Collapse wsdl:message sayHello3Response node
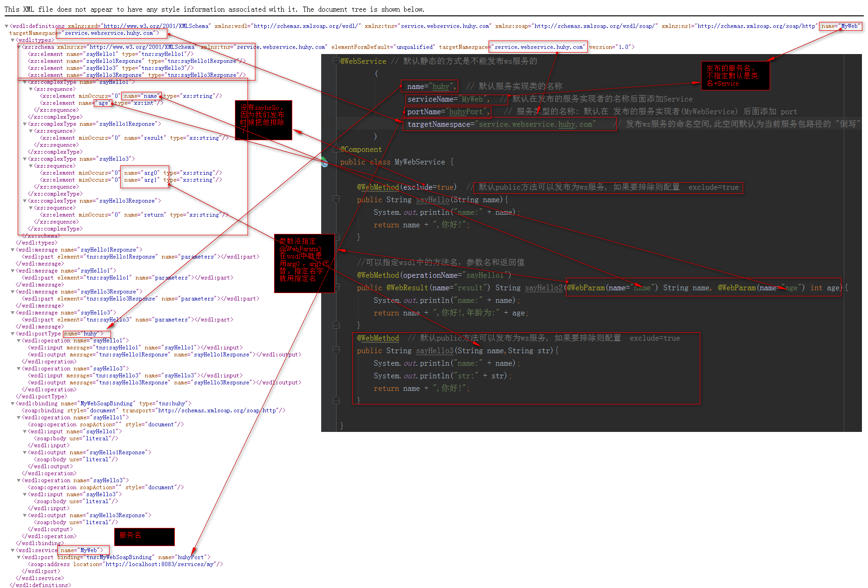This screenshot has width=868, height=588. [x=13, y=292]
